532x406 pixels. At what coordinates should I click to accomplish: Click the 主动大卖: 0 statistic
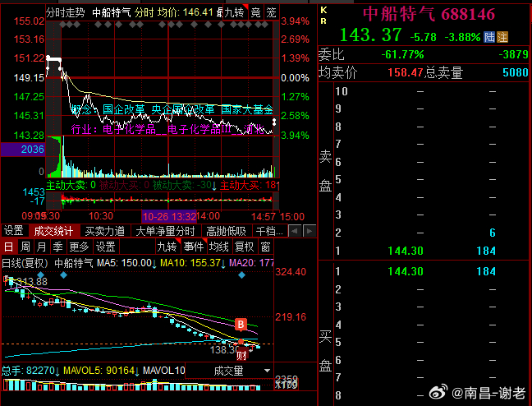pos(71,185)
